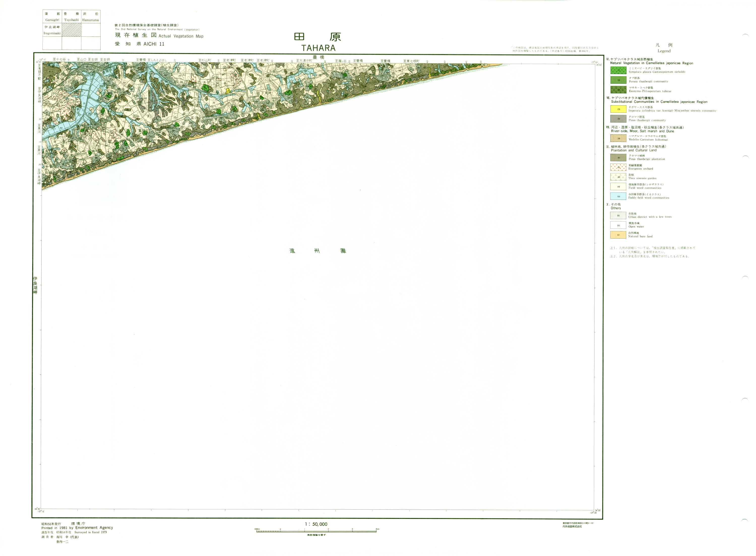The height and width of the screenshot is (556, 756).
Task: Click 'River-side, Moor, Salt marsh and Dune' heading
Action: [x=642, y=131]
